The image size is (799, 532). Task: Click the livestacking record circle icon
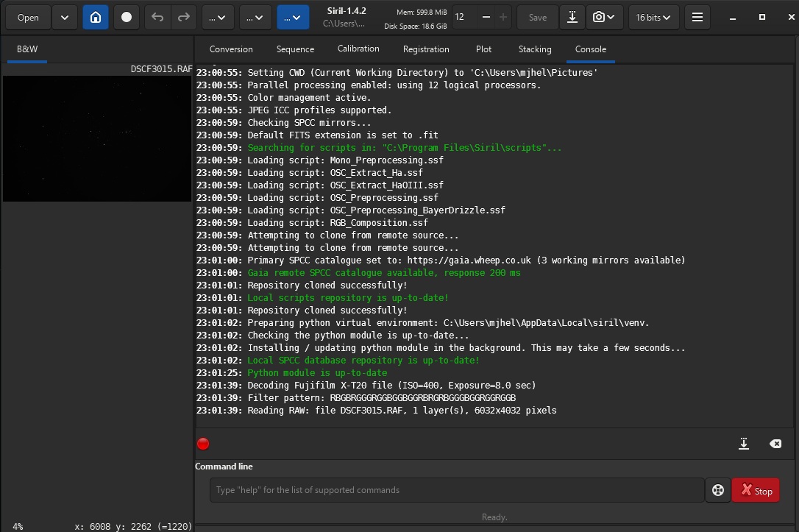pos(127,18)
